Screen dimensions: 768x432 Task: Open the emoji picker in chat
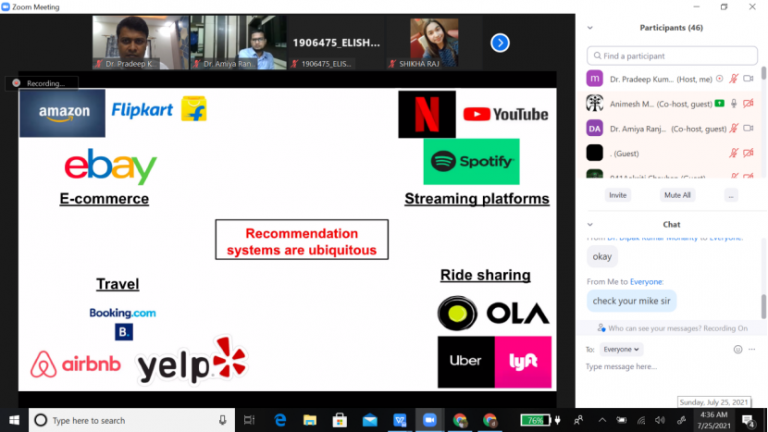[x=738, y=349]
